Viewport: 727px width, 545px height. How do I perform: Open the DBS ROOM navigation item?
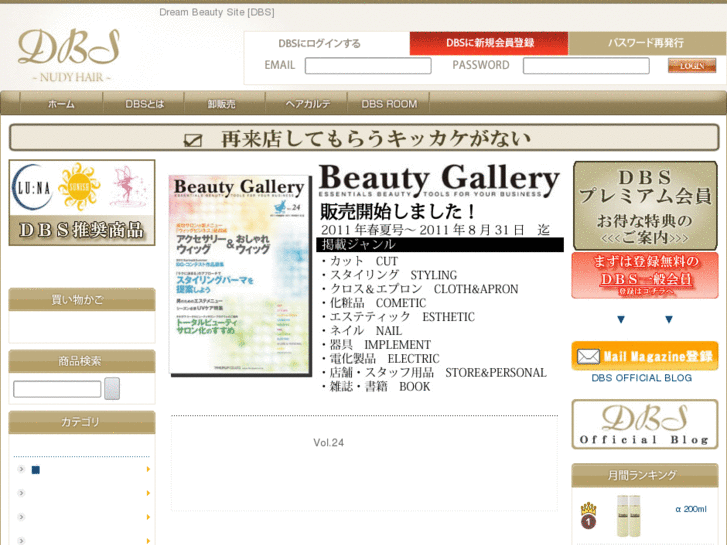(x=389, y=104)
